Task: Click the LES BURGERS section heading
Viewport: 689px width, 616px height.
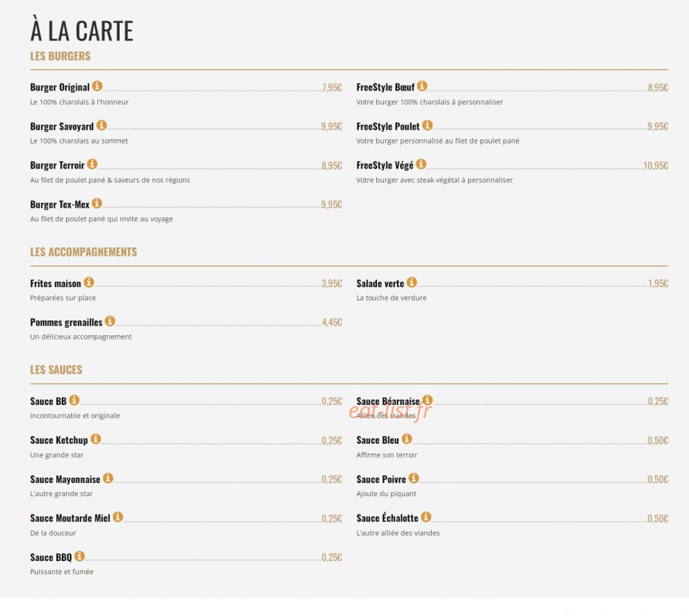Action: pyautogui.click(x=60, y=56)
